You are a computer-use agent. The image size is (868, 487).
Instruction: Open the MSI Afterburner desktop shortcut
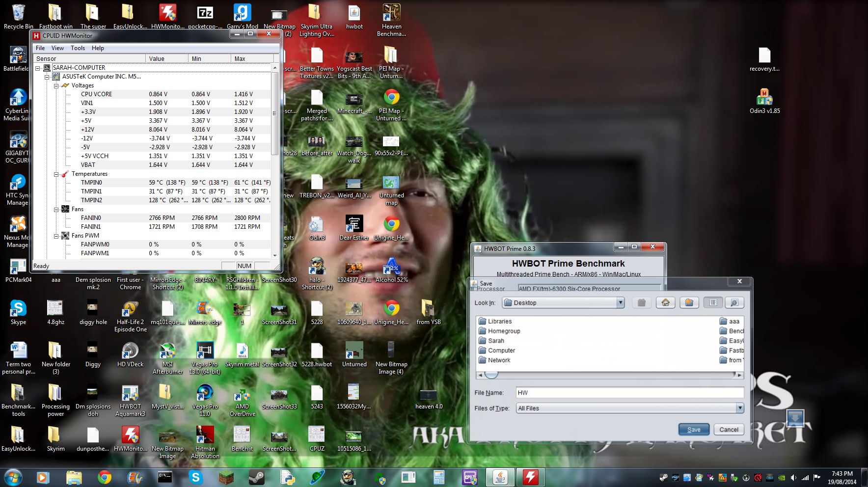click(x=167, y=358)
